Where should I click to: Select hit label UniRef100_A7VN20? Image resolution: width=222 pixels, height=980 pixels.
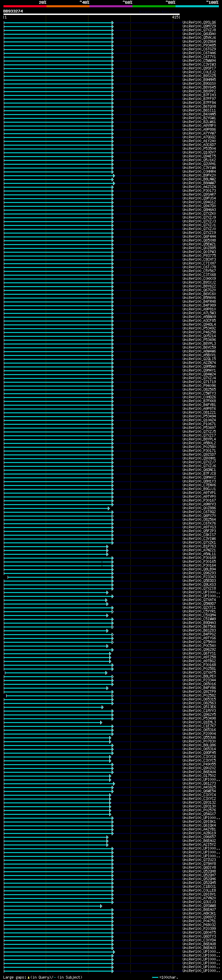[x=199, y=898]
